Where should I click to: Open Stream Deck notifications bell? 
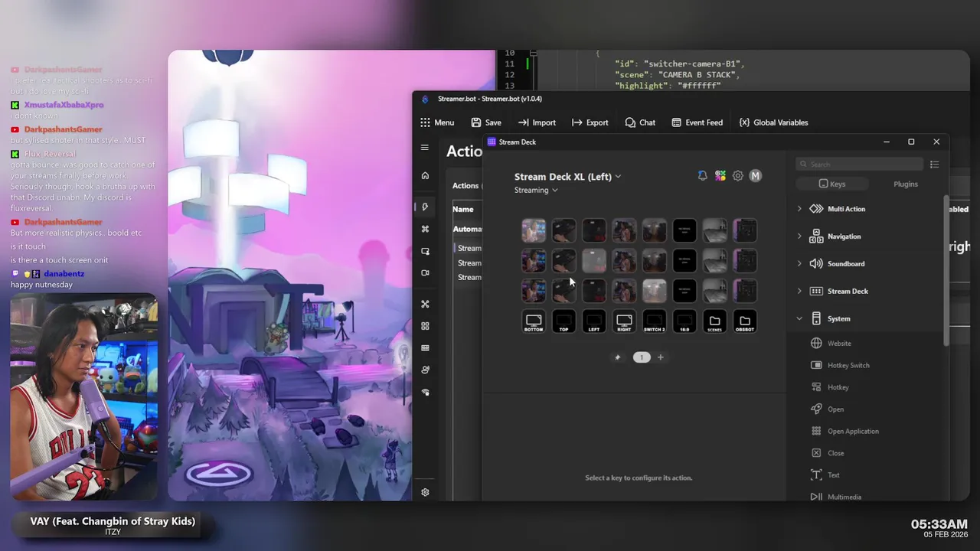(x=702, y=176)
